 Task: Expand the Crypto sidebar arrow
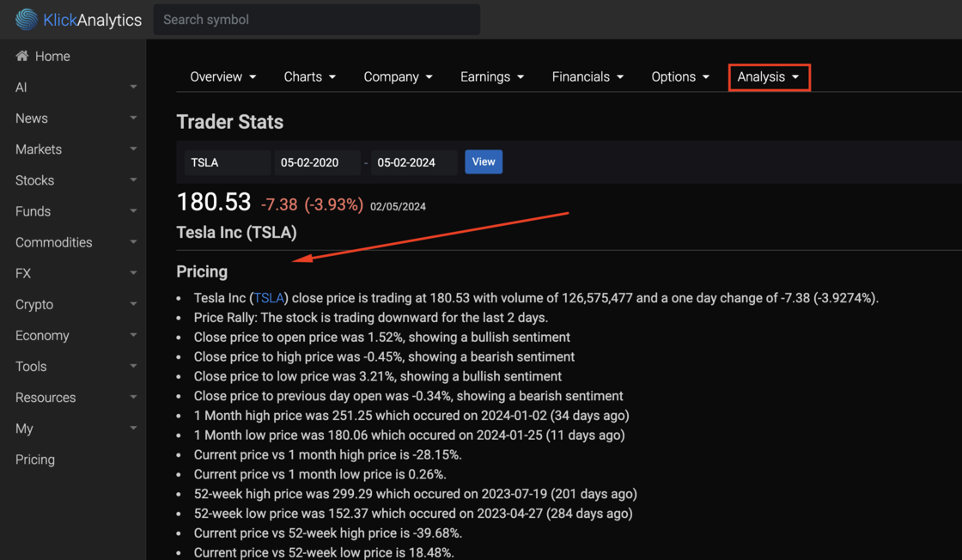click(133, 304)
